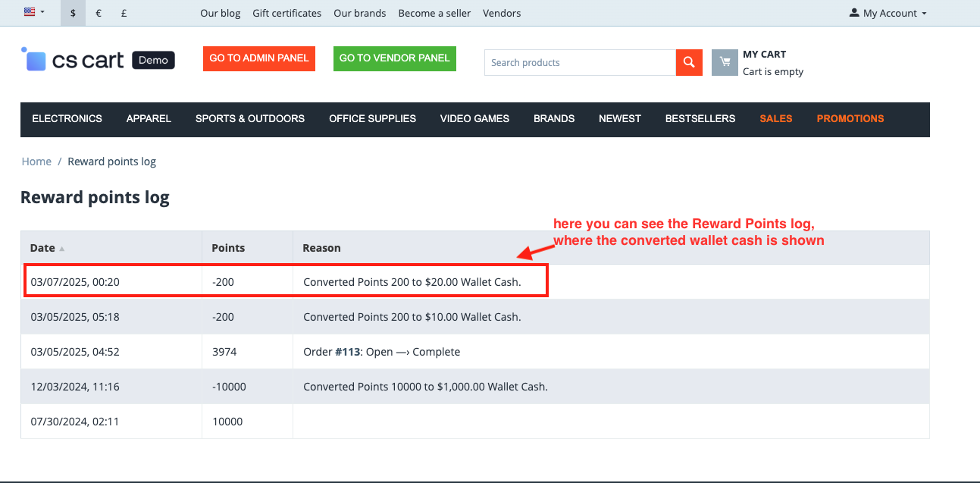Expand the My Account menu
Image resolution: width=980 pixels, height=483 pixels.
[x=888, y=13]
